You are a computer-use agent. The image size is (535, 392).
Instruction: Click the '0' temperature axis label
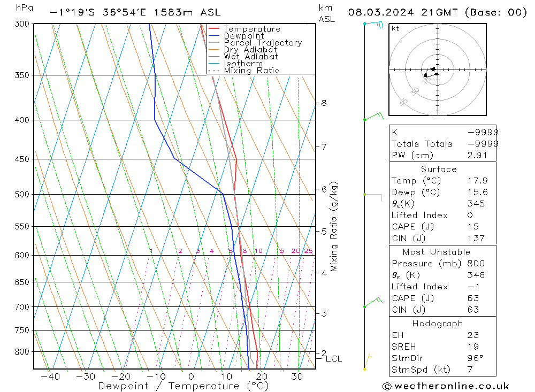(x=192, y=376)
